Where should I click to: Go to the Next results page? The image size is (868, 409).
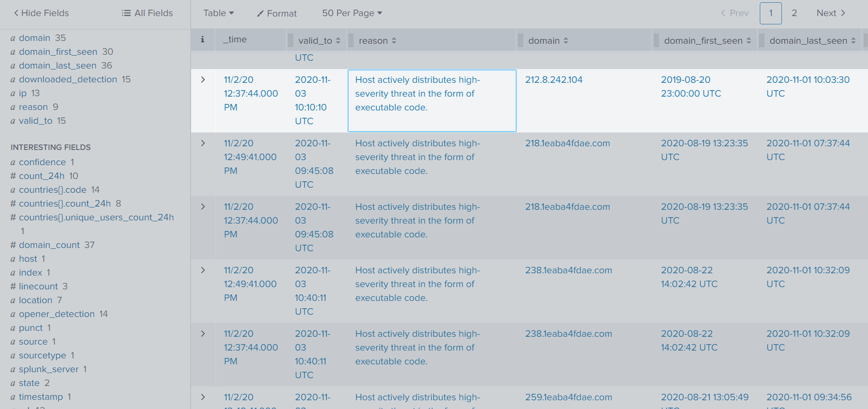tap(831, 13)
